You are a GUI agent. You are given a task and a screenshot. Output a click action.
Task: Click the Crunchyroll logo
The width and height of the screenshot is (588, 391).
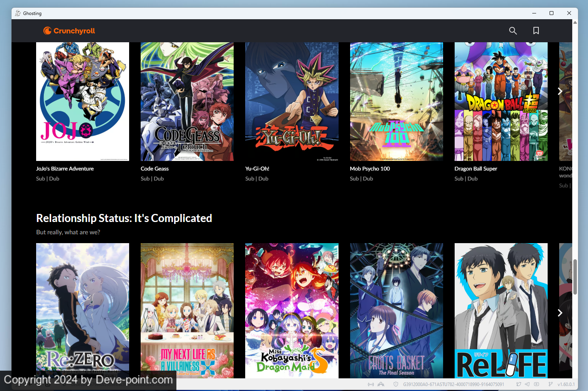click(x=69, y=31)
